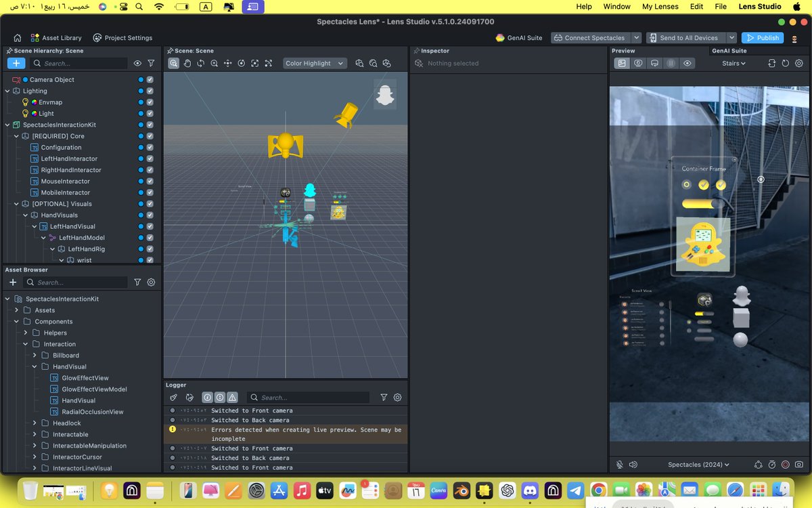Viewport: 812px width, 508px height.
Task: Open the My Lenses menu
Action: point(660,7)
